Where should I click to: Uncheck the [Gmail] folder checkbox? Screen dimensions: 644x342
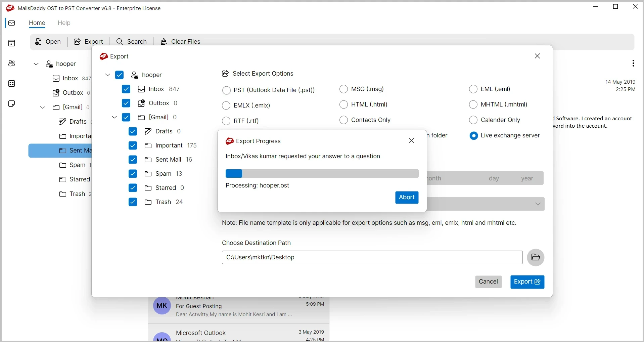126,117
